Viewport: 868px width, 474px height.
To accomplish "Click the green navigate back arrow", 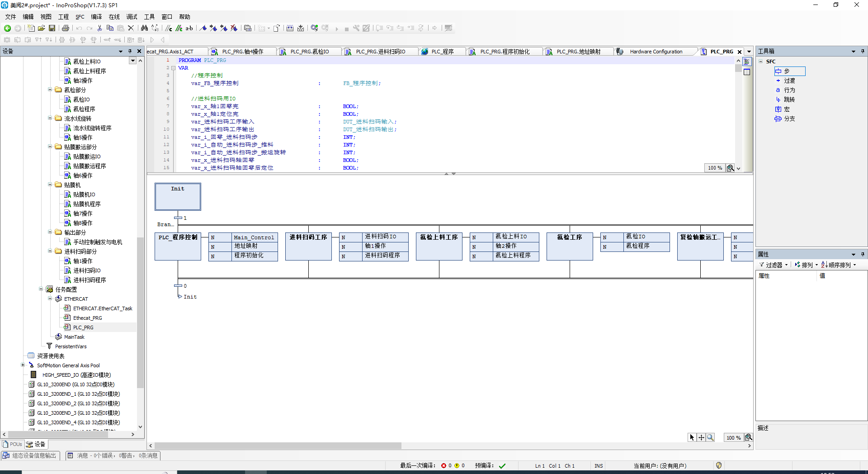I will coord(7,28).
